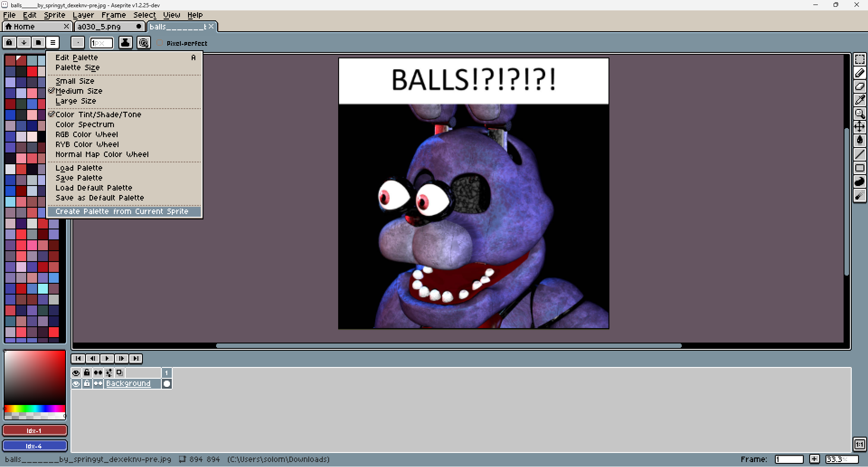Screen dimensions: 868x467
Task: Click Create Palette from Current Sprite
Action: [x=124, y=211]
